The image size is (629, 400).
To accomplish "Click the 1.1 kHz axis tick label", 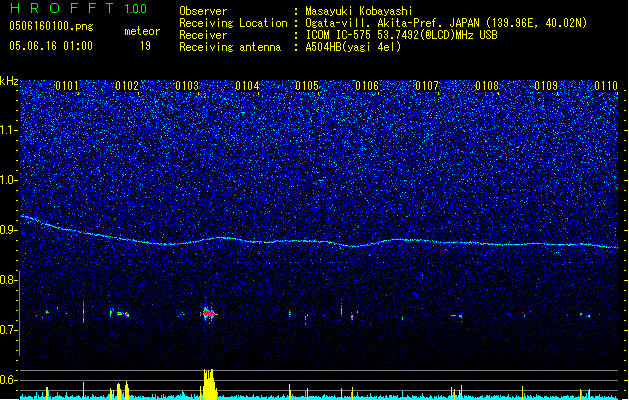I will [8, 130].
